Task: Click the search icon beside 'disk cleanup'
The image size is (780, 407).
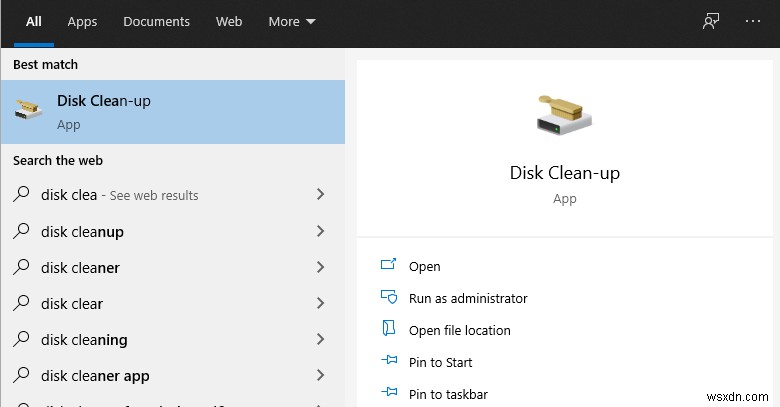Action: (x=21, y=232)
